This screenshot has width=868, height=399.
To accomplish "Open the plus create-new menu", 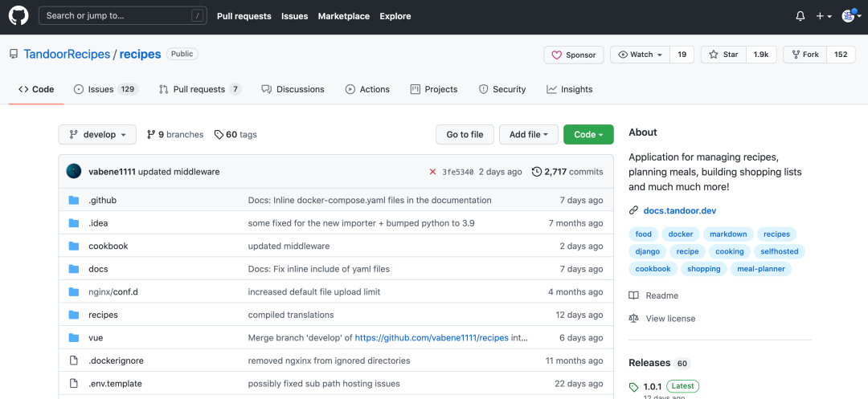I will (x=824, y=16).
